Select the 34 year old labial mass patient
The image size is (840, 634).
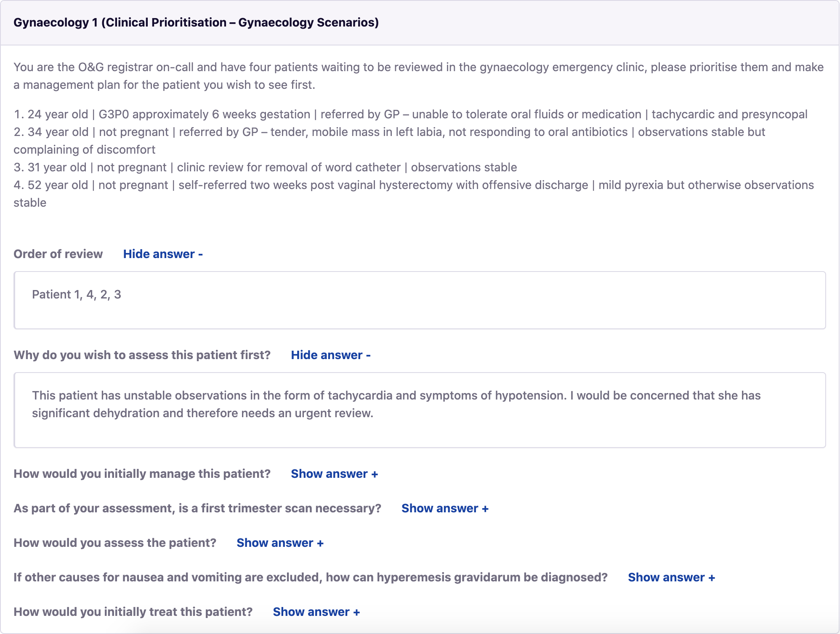coord(389,132)
